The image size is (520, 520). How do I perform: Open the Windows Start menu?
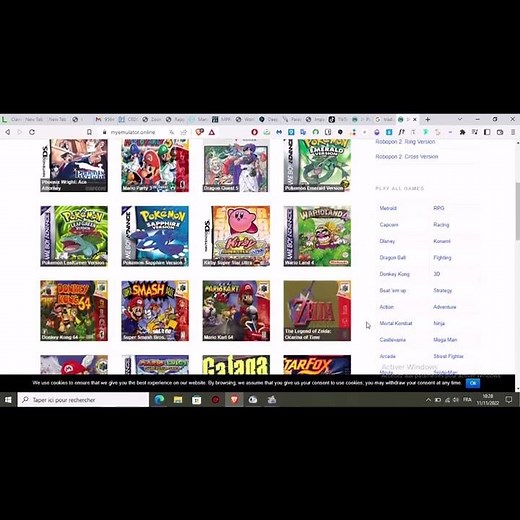(x=8, y=400)
